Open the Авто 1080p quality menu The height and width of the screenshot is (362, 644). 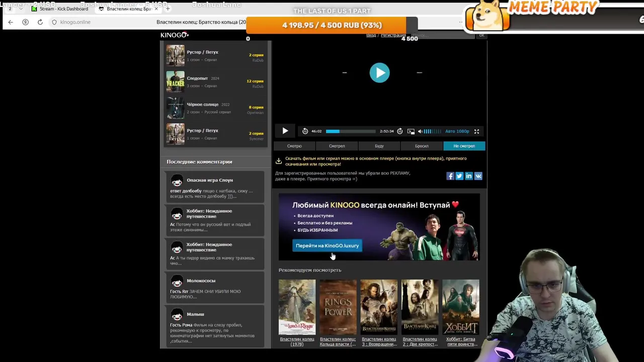[x=457, y=131]
